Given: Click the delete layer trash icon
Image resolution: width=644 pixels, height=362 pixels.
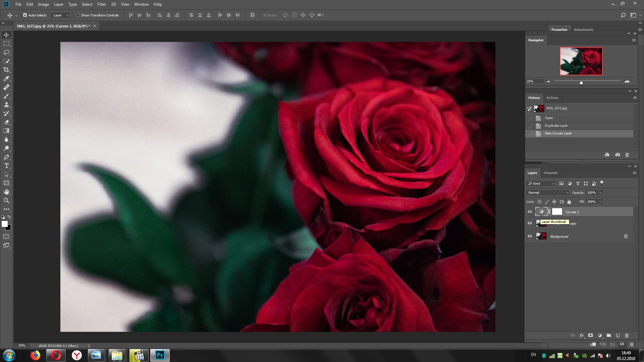Looking at the screenshot, I should pos(627,336).
